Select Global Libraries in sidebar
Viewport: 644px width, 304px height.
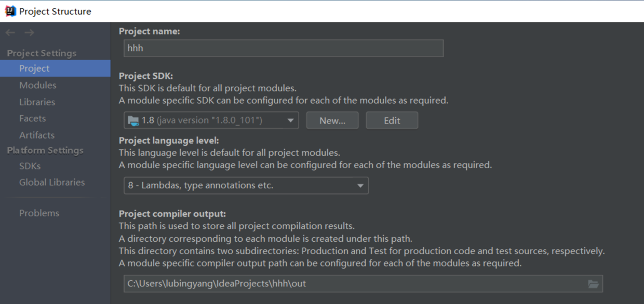[x=52, y=182]
